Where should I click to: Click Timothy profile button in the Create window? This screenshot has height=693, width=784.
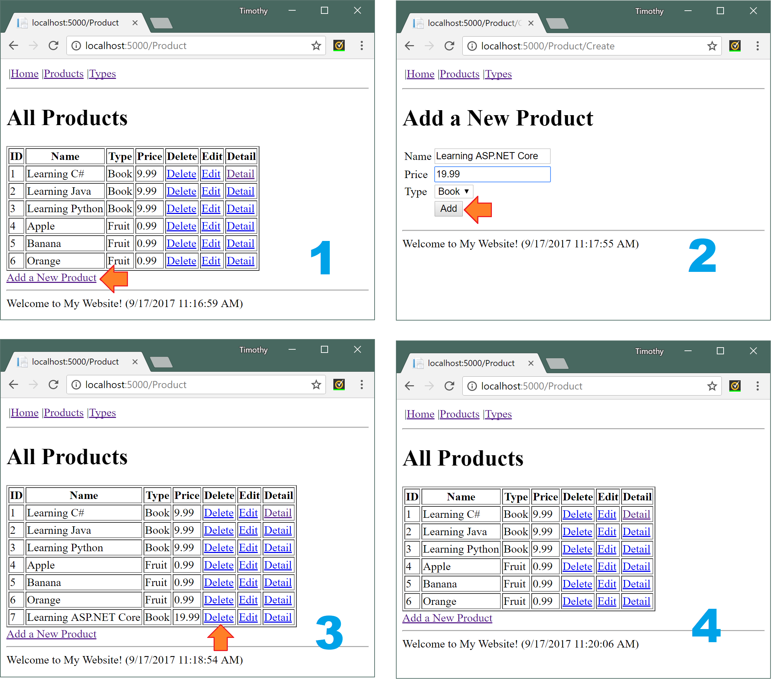pos(649,11)
